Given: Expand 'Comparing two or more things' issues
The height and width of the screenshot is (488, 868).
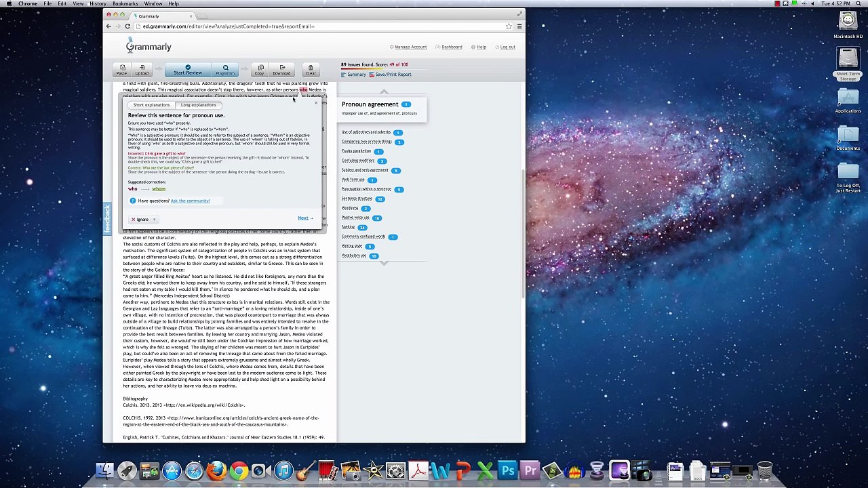Looking at the screenshot, I should tap(367, 142).
